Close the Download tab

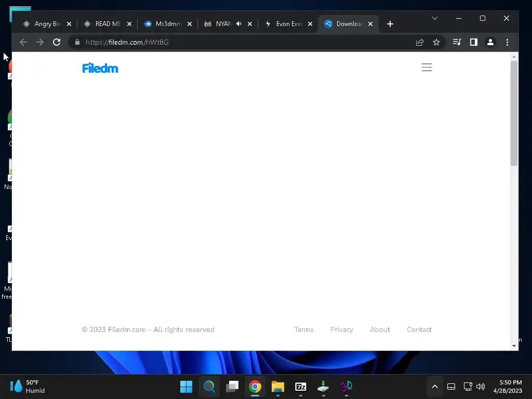[370, 24]
